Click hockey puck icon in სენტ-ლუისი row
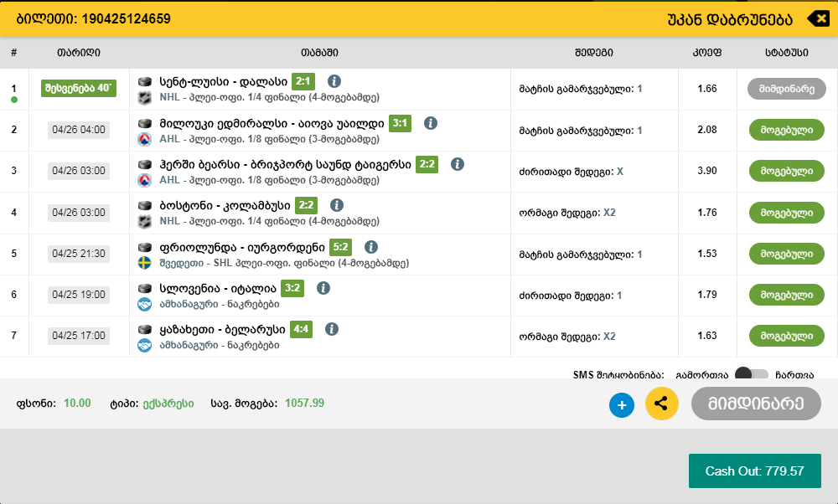This screenshot has width=838, height=504. [145, 82]
